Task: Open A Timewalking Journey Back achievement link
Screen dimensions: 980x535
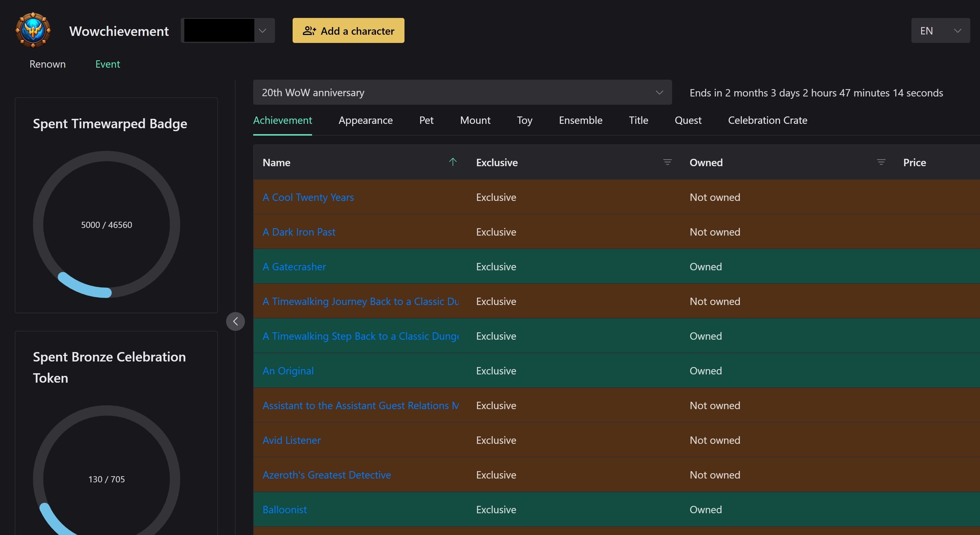Action: click(361, 301)
